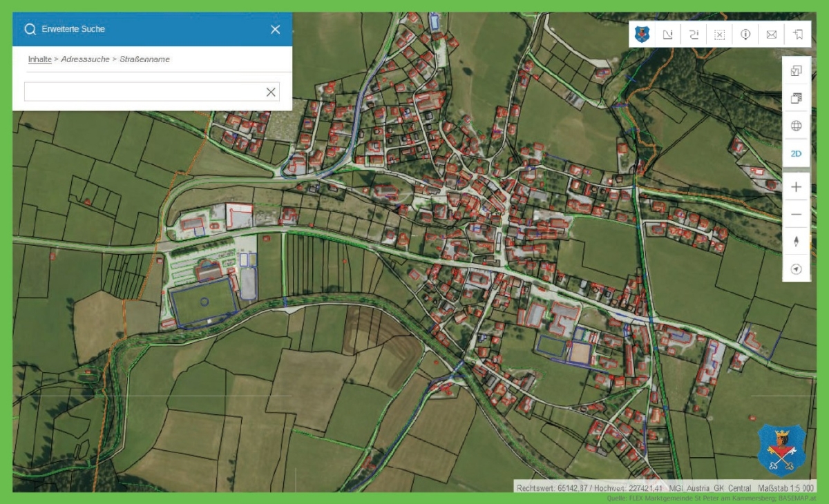Select the area measure tool icon
The width and height of the screenshot is (829, 504).
tap(668, 34)
